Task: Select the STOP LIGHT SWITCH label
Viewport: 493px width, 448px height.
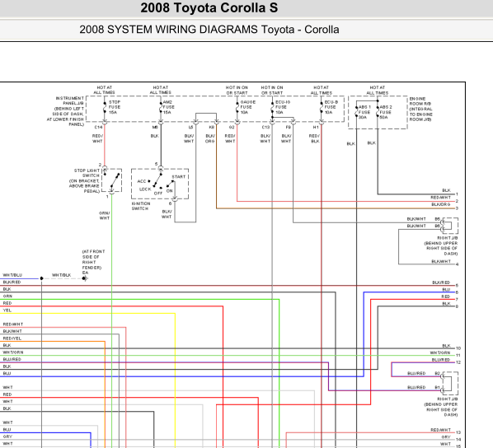Action: 84,180
